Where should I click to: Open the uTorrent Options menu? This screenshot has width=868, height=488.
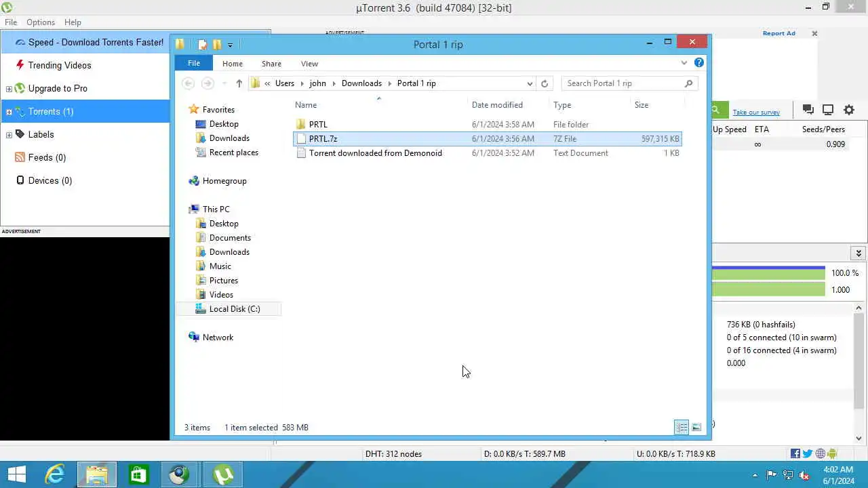click(x=41, y=22)
